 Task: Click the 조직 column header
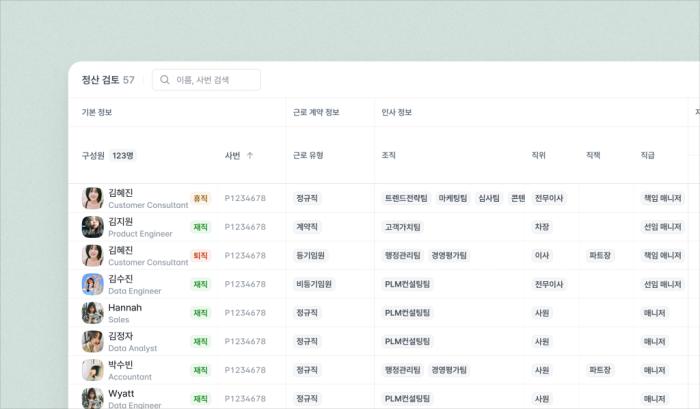tap(388, 155)
